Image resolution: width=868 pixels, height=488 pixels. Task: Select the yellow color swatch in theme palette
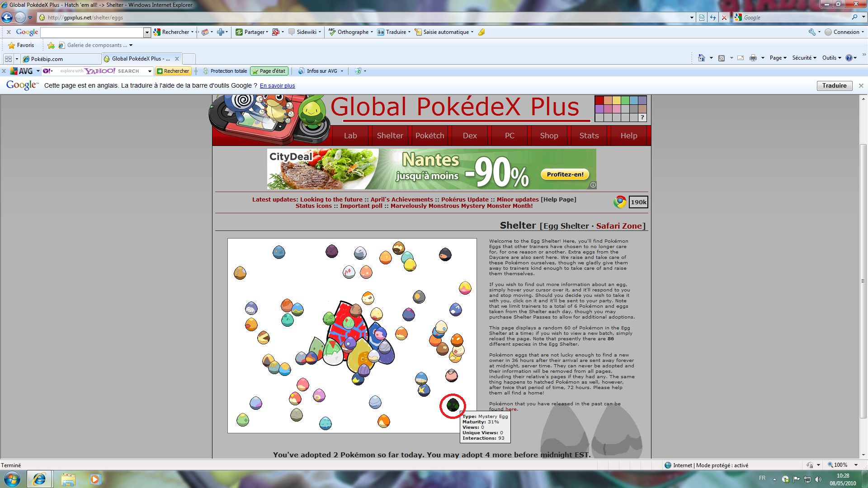[x=617, y=100]
